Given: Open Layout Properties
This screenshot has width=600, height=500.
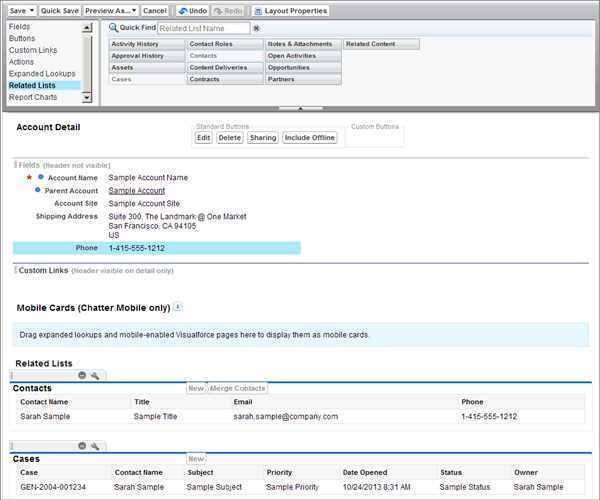Looking at the screenshot, I should pos(290,10).
